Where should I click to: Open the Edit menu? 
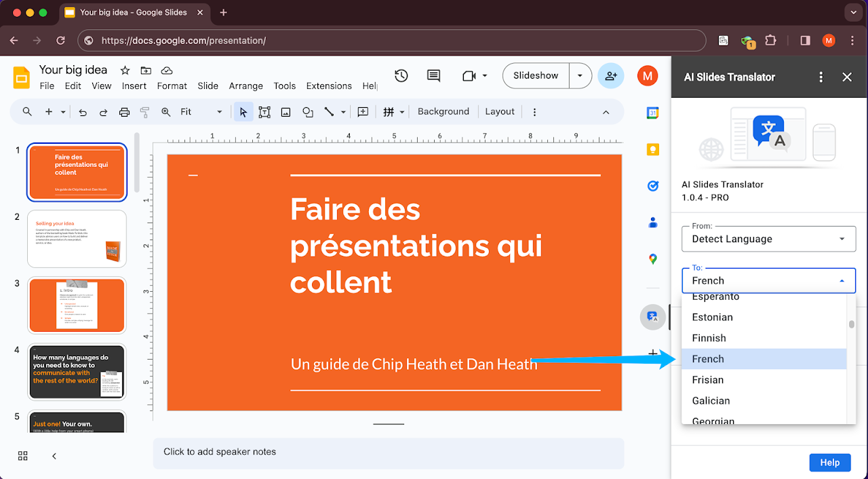click(x=73, y=86)
